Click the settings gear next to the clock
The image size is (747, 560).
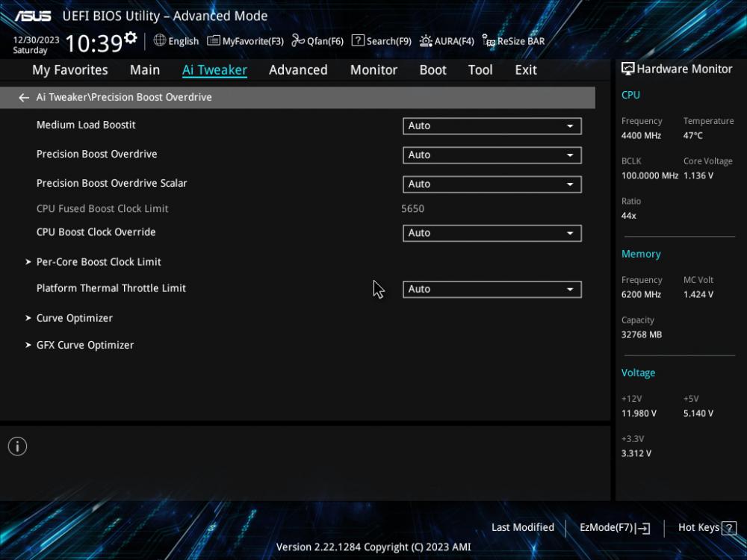pyautogui.click(x=130, y=37)
